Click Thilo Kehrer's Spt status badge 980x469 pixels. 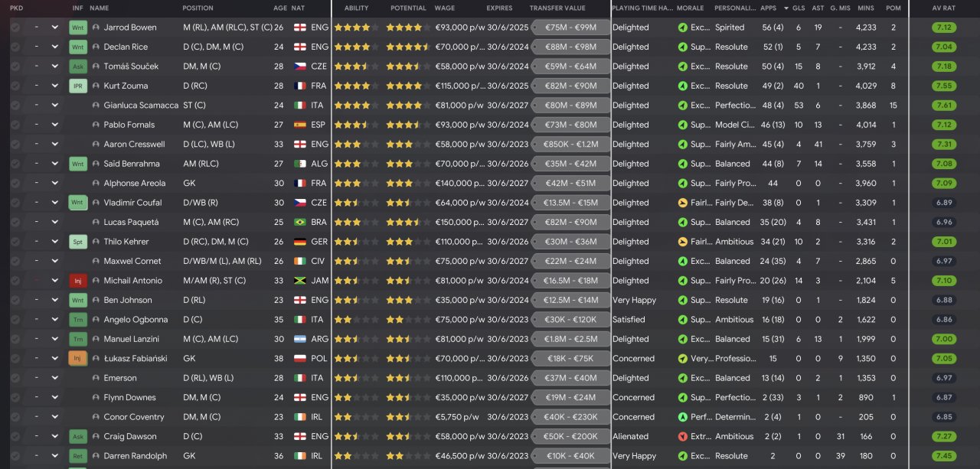click(x=77, y=242)
